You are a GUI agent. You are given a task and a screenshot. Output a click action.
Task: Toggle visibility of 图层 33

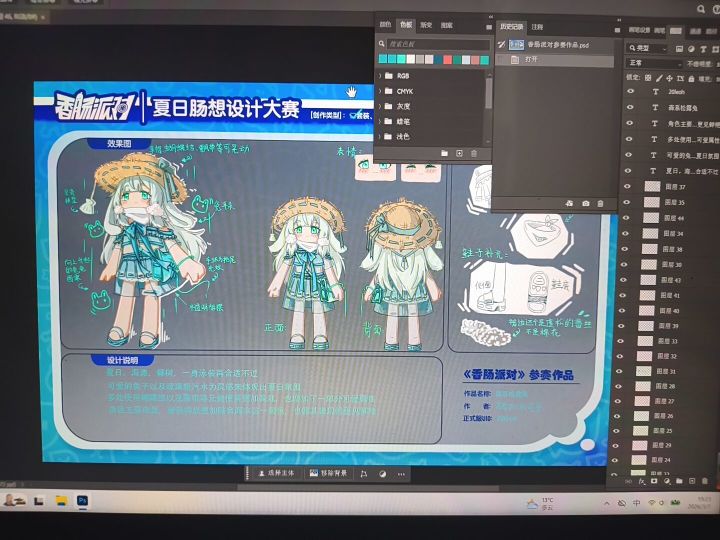(x=620, y=341)
